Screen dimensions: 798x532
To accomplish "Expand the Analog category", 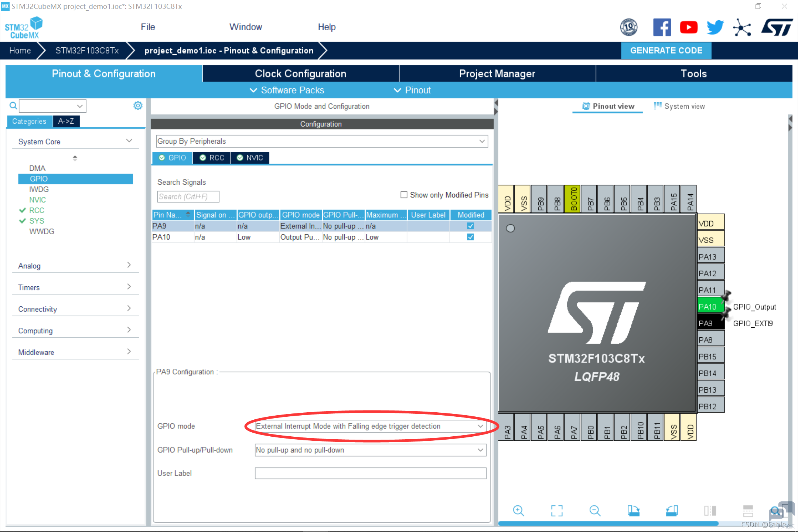I will click(x=75, y=266).
